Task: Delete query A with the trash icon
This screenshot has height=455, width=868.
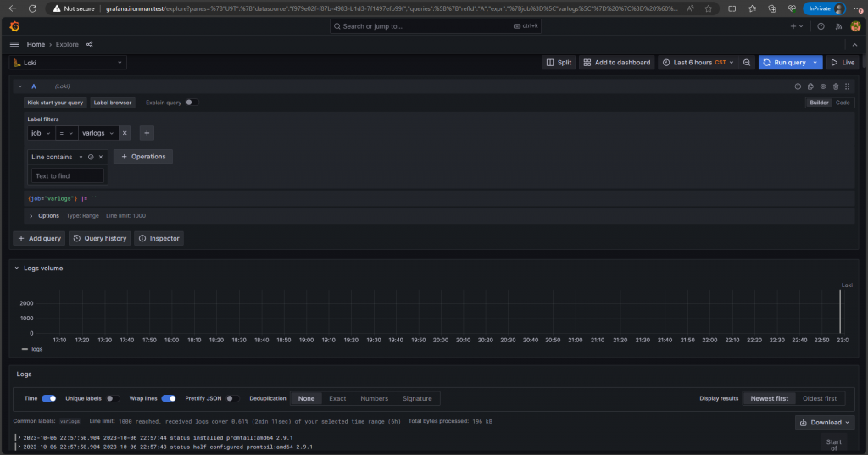Action: point(836,86)
